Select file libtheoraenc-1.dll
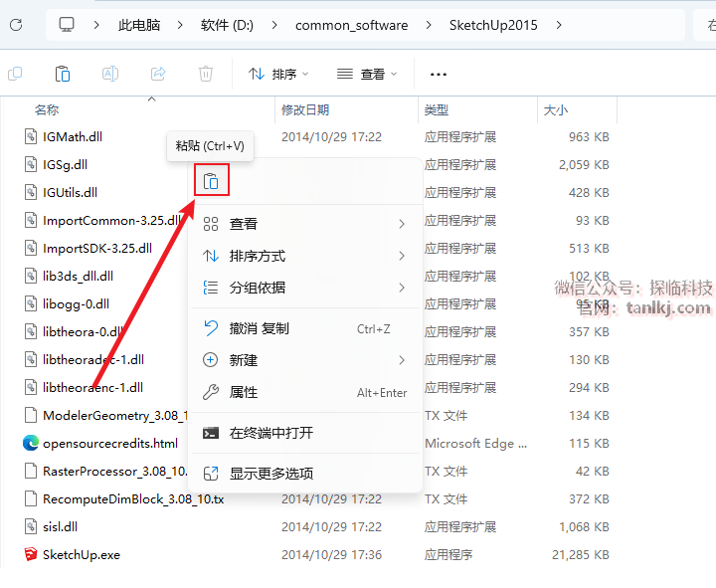The height and width of the screenshot is (588, 716). click(92, 387)
